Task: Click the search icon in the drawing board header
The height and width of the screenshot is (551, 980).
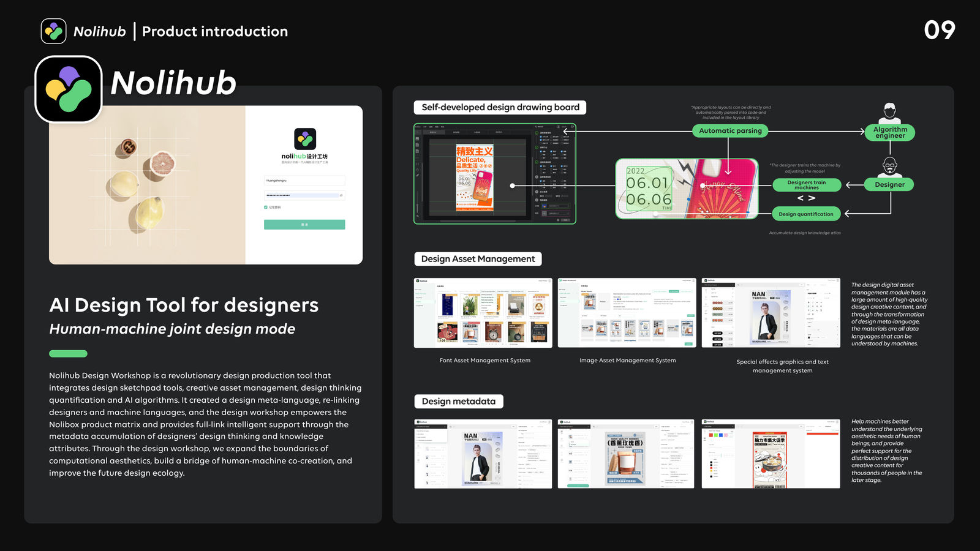Action: pyautogui.click(x=536, y=127)
